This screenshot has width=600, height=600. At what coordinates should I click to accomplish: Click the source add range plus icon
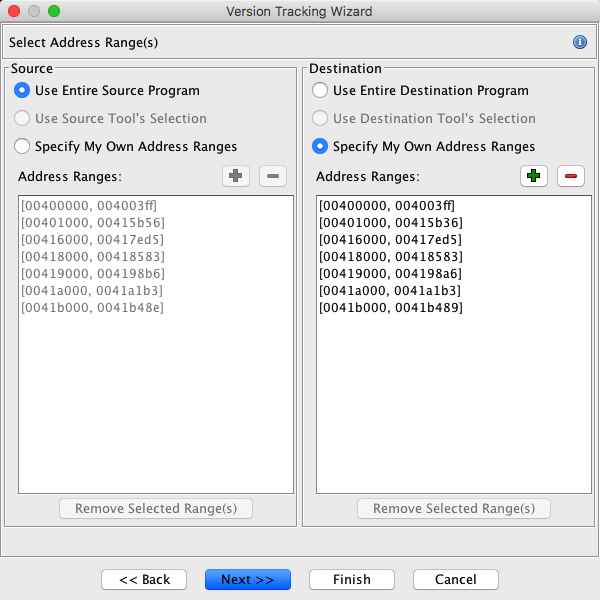click(235, 176)
